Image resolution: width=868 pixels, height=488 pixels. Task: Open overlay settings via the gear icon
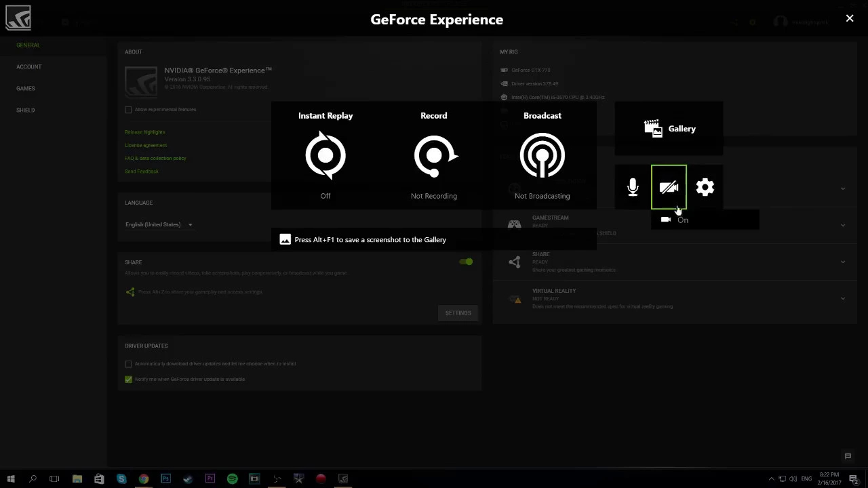tap(705, 188)
